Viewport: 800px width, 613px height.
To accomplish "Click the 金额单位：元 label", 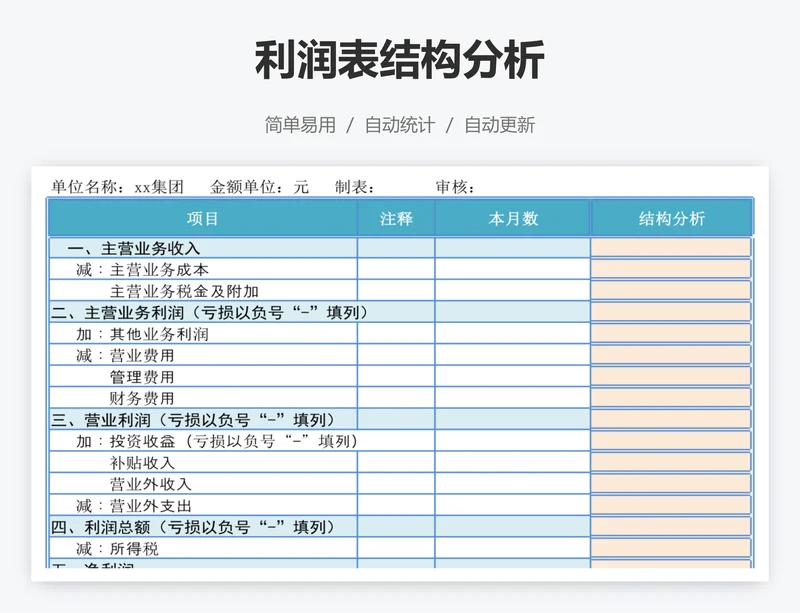I will click(259, 187).
